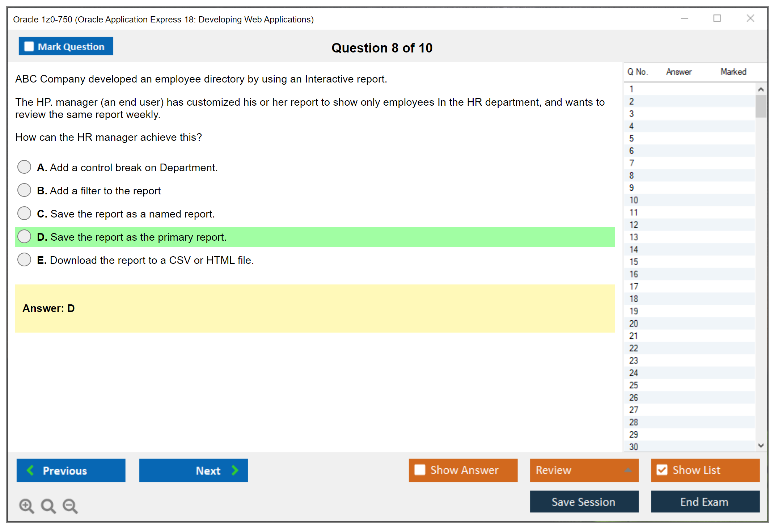Toggle the Show Answer checkbox
The image size is (778, 532).
[x=420, y=470]
